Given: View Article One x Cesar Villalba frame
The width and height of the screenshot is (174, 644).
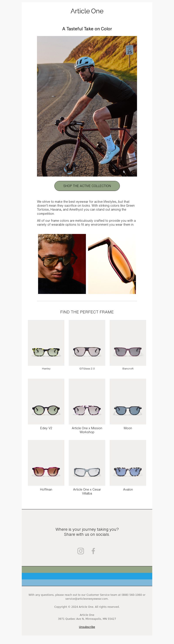Looking at the screenshot, I should pos(87,463).
